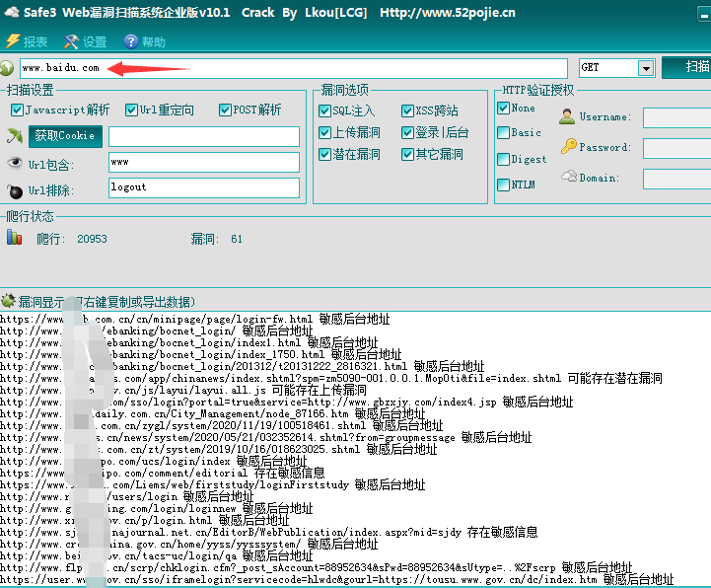Viewport: 711px width, 588px height.
Task: Select result row ending bocnet_login/index1.html
Action: click(189, 343)
